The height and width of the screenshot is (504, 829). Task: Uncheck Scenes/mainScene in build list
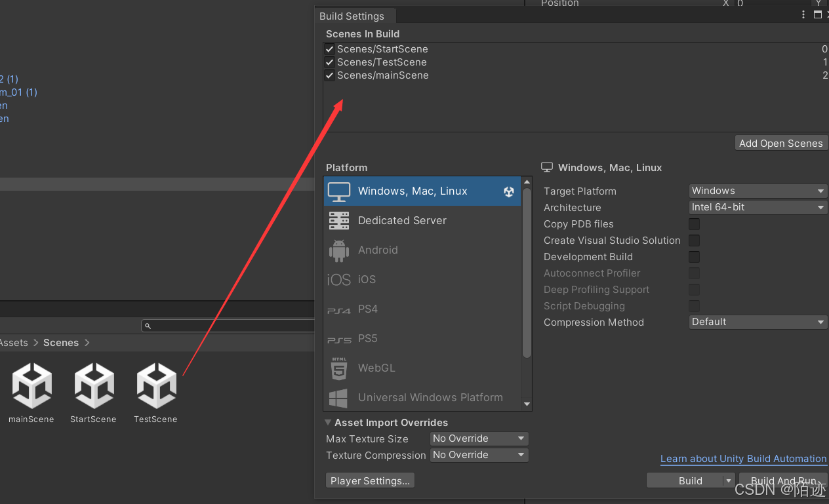(330, 75)
